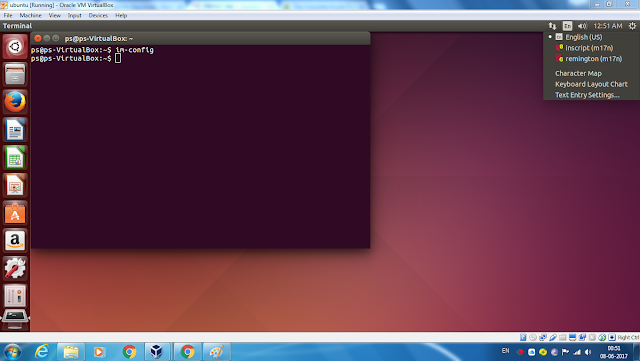The width and height of the screenshot is (640, 361).
Task: Open Paint from the Windows taskbar
Action: (x=217, y=352)
